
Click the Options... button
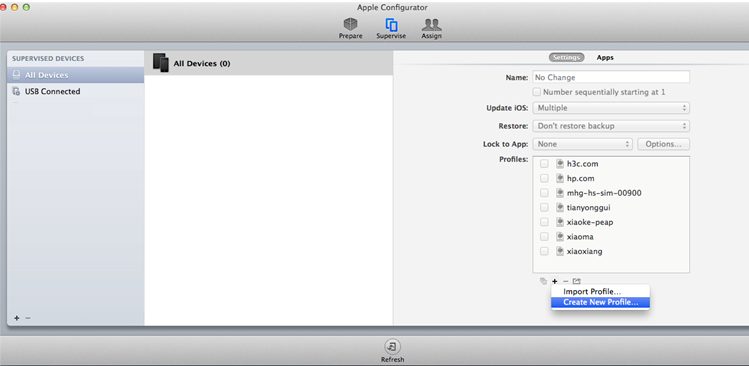coord(663,144)
